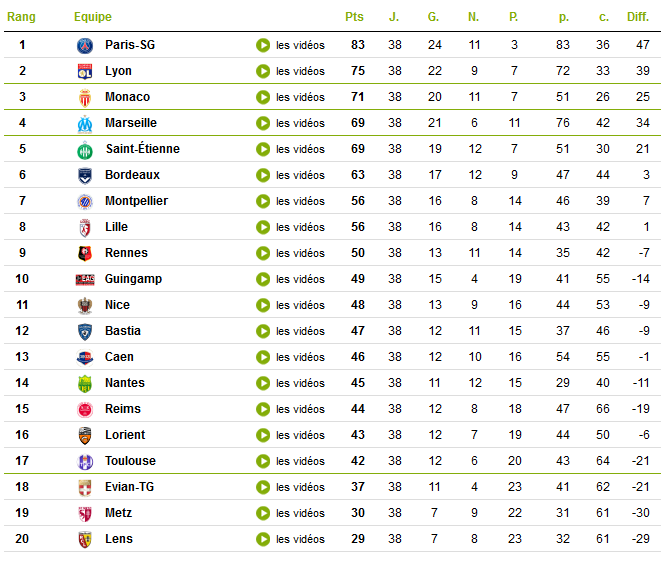Click the Saint-Étienne green club badge
This screenshot has width=661, height=562.
(85, 149)
